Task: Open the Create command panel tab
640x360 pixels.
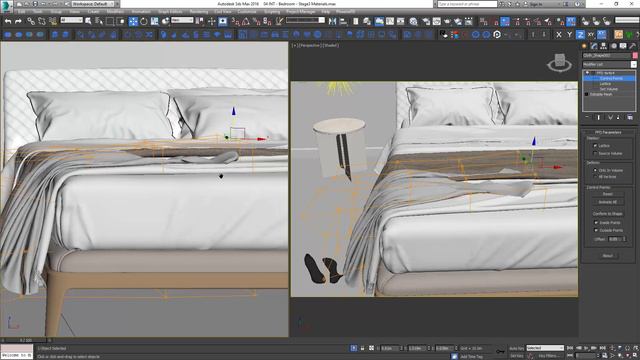Action: point(584,46)
